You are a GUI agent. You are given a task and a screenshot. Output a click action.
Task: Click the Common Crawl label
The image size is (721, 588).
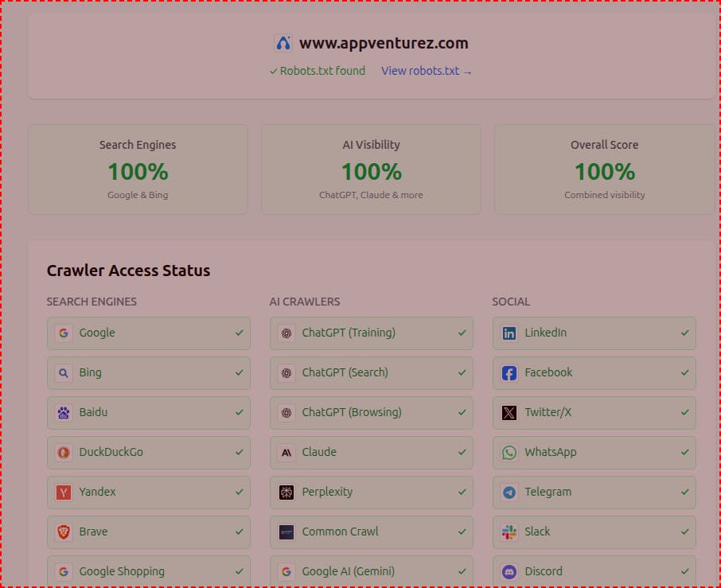click(x=341, y=532)
